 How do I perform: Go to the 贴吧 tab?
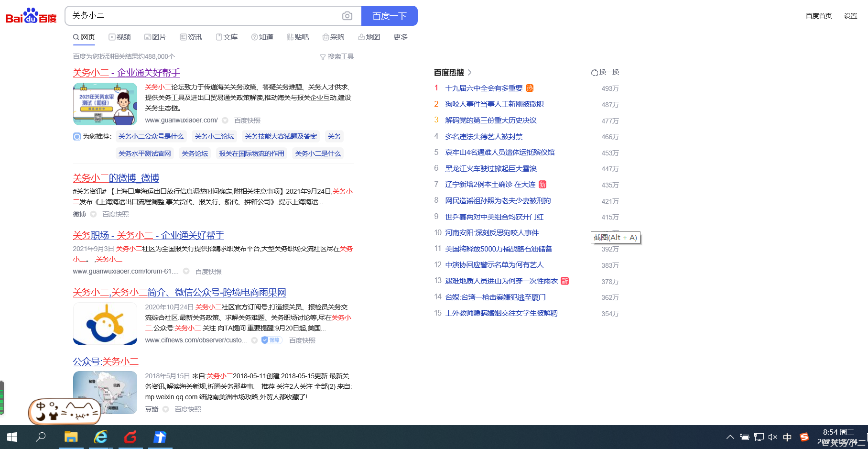[x=298, y=37]
